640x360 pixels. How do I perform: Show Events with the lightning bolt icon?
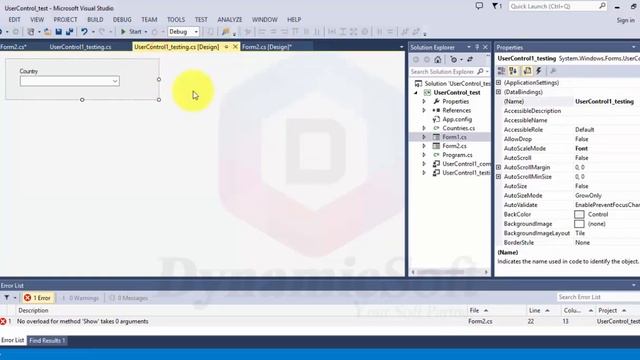(539, 71)
